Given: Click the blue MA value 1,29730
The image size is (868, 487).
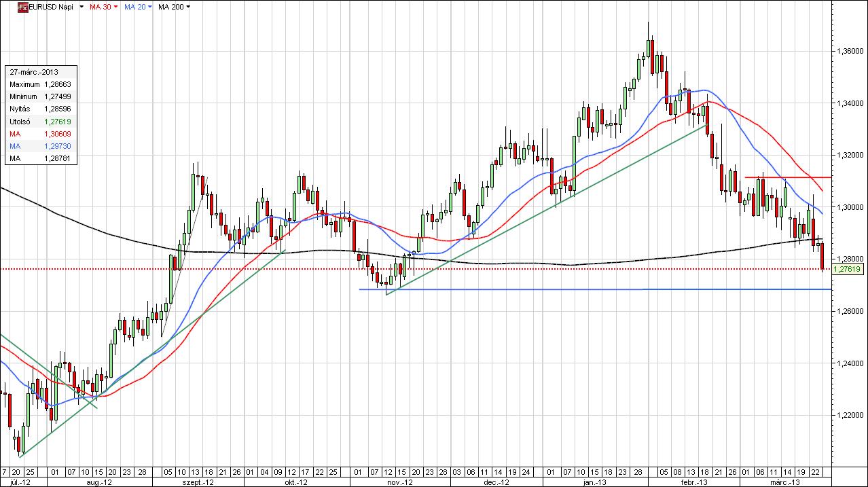Looking at the screenshot, I should click(x=58, y=146).
